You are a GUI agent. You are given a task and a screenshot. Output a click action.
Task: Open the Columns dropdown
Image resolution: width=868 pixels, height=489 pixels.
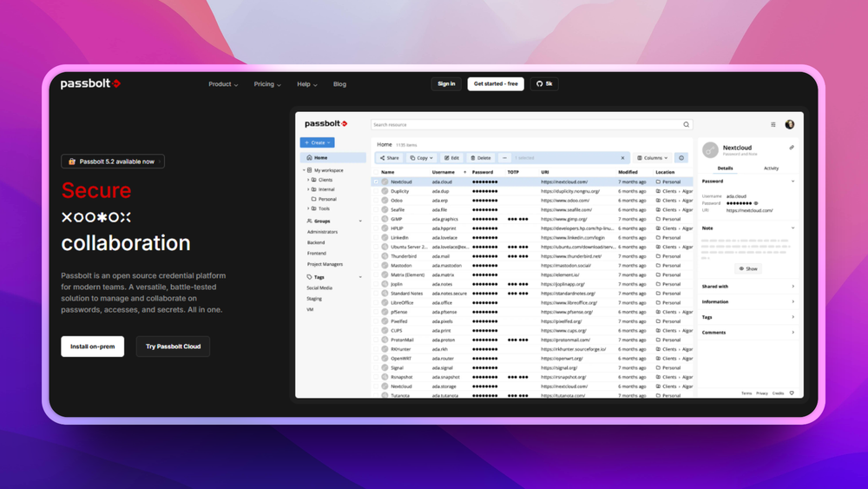pos(652,158)
